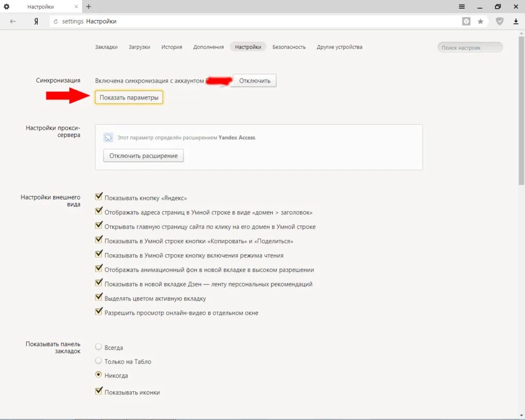The image size is (525, 420).
Task: Switch to Другие устройства tab
Action: 339,47
